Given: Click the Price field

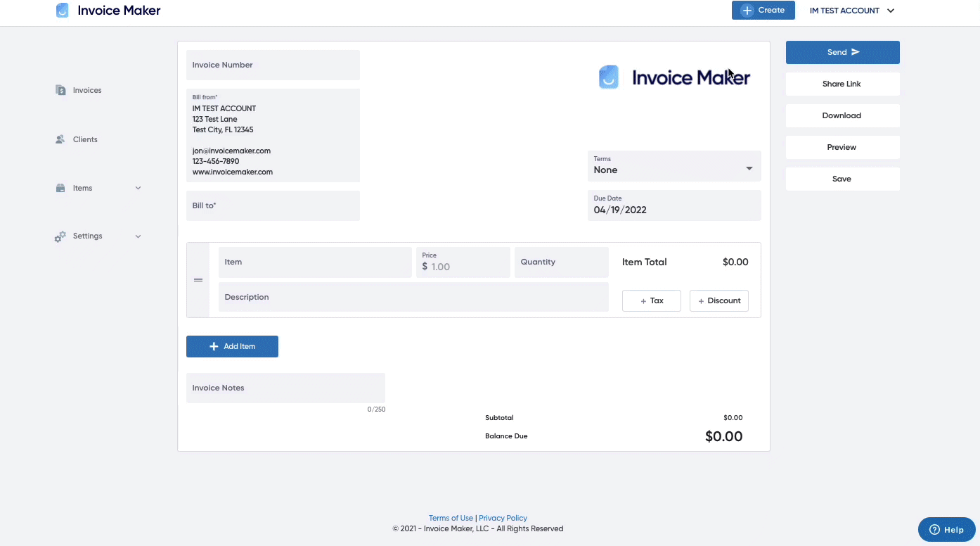Looking at the screenshot, I should click(x=463, y=262).
